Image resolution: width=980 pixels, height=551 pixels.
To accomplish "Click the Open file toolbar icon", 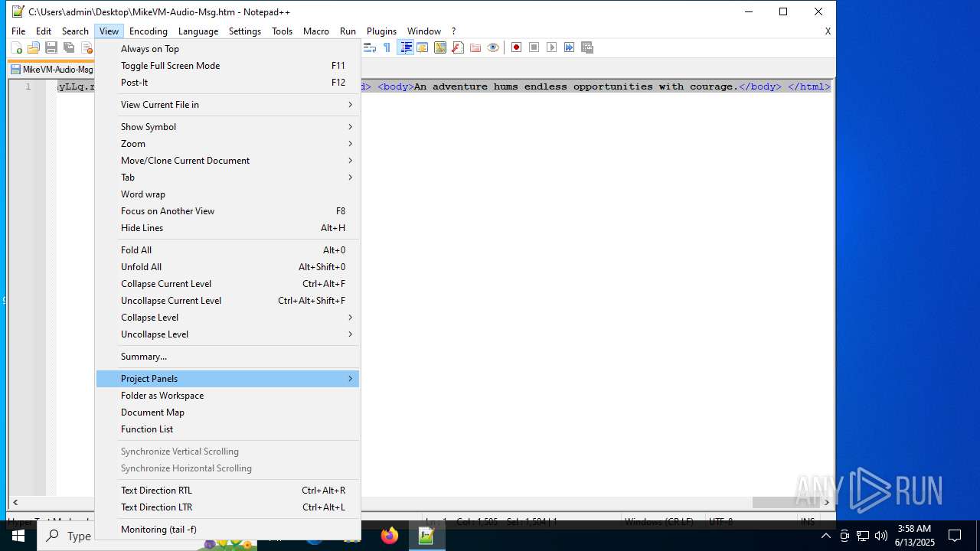I will pos(34,47).
